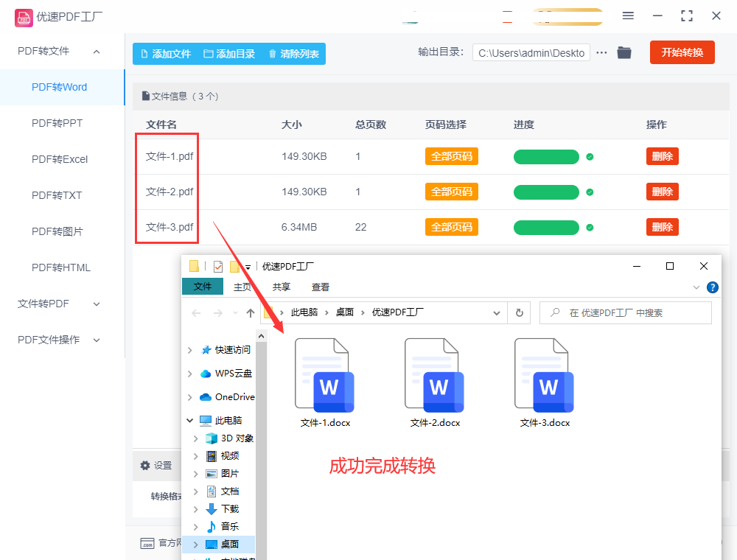Click the 添加文件 button
The height and width of the screenshot is (560, 737).
(x=166, y=54)
